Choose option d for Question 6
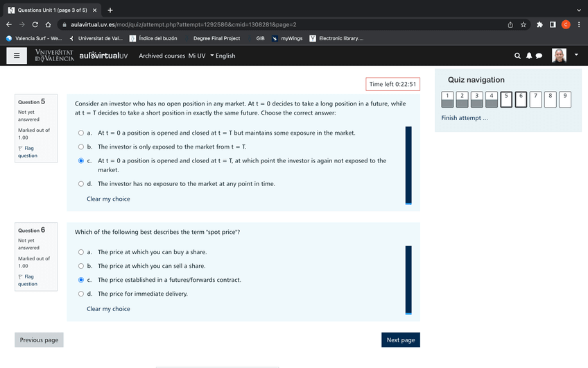Viewport: 588px width, 368px height. coord(81,294)
